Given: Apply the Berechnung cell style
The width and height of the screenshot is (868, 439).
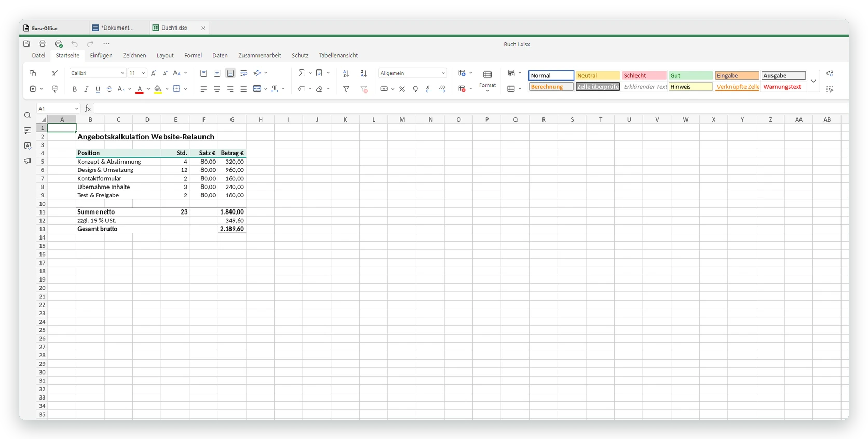Looking at the screenshot, I should pyautogui.click(x=551, y=87).
